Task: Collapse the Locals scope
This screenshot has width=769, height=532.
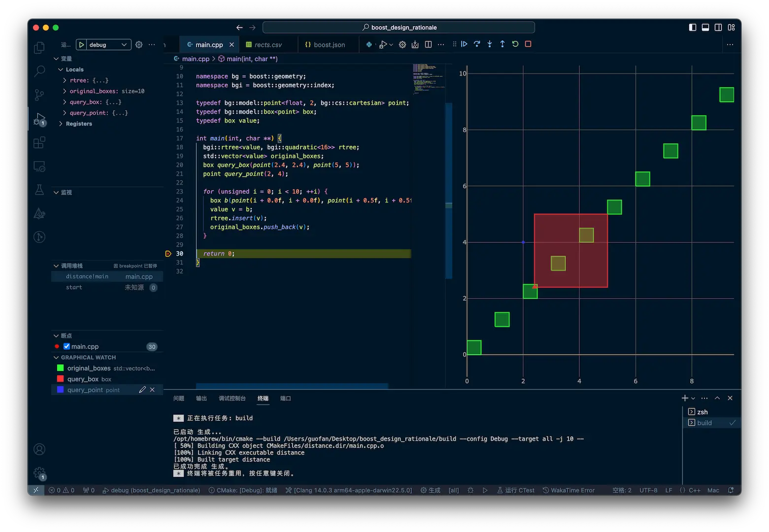Action: pyautogui.click(x=61, y=69)
